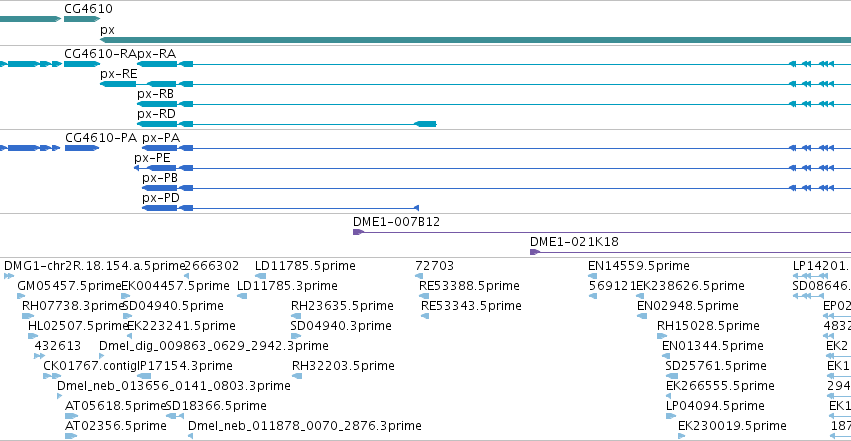Select the DME1-007B12 purple feature label
This screenshot has height=441, width=851.
[x=396, y=222]
